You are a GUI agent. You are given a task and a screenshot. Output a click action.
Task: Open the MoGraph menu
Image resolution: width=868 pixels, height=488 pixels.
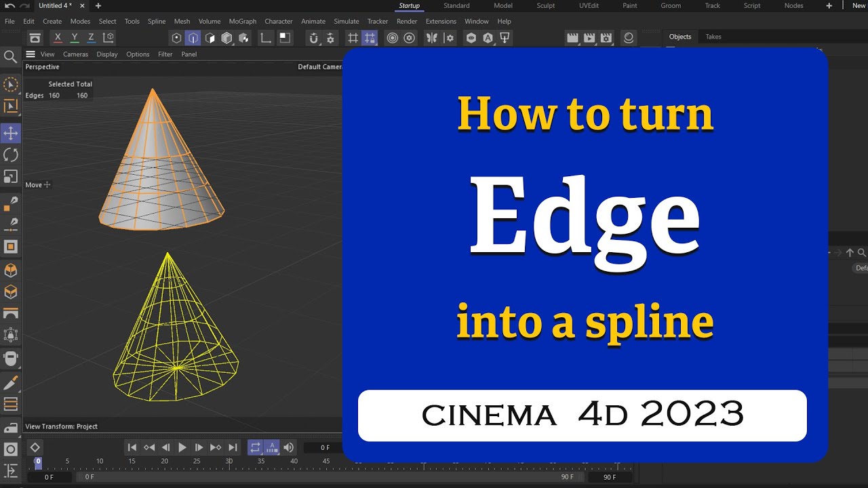point(243,21)
